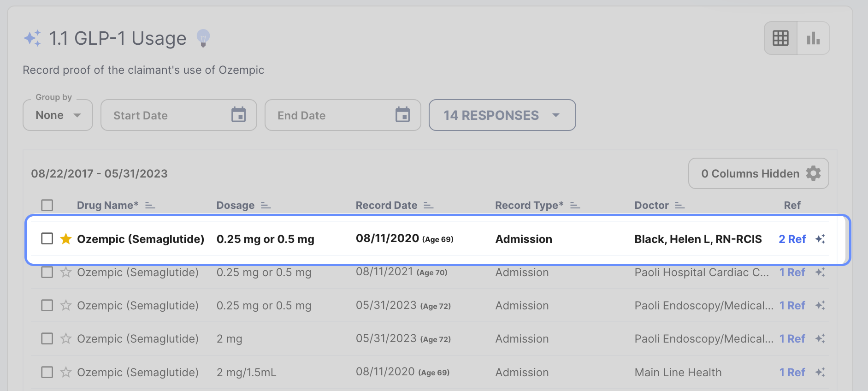Open the 1 Ref link on 05/31/2023 0.25 mg row
This screenshot has width=868, height=391.
click(x=792, y=305)
